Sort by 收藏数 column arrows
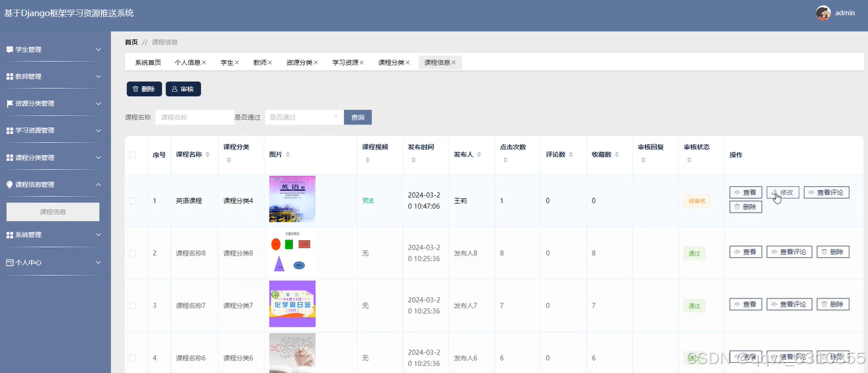868x373 pixels. click(617, 155)
